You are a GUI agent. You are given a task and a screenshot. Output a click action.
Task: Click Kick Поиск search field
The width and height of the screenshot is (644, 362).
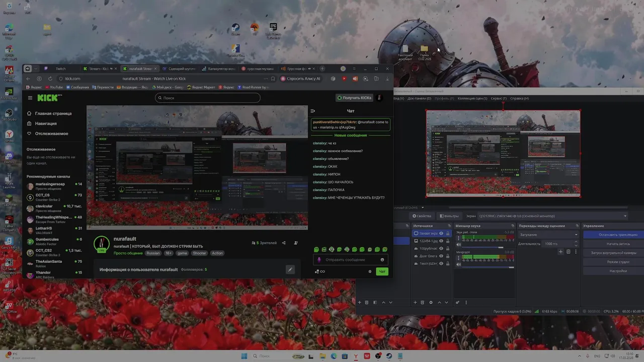[x=208, y=98]
